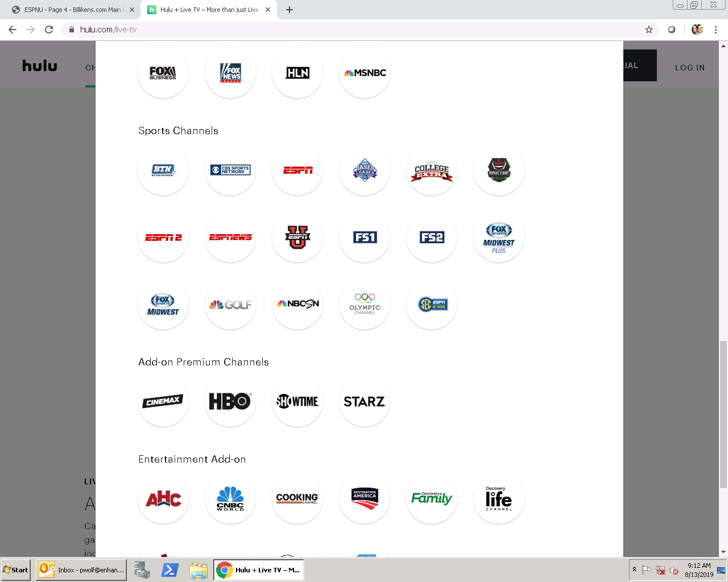Viewport: 728px width, 582px height.
Task: Open the MSNBC channel logo
Action: (x=365, y=73)
